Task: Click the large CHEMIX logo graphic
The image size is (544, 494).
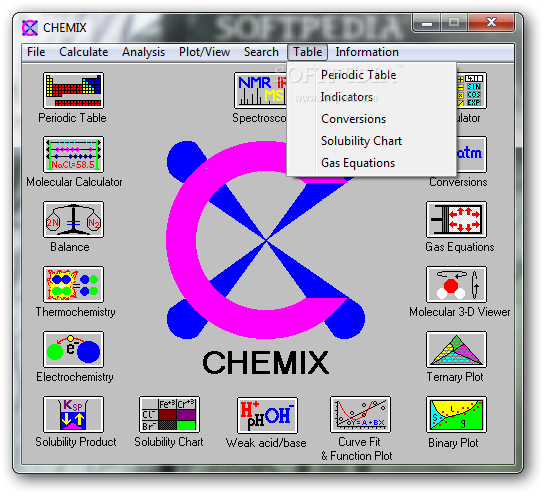Action: 266,240
